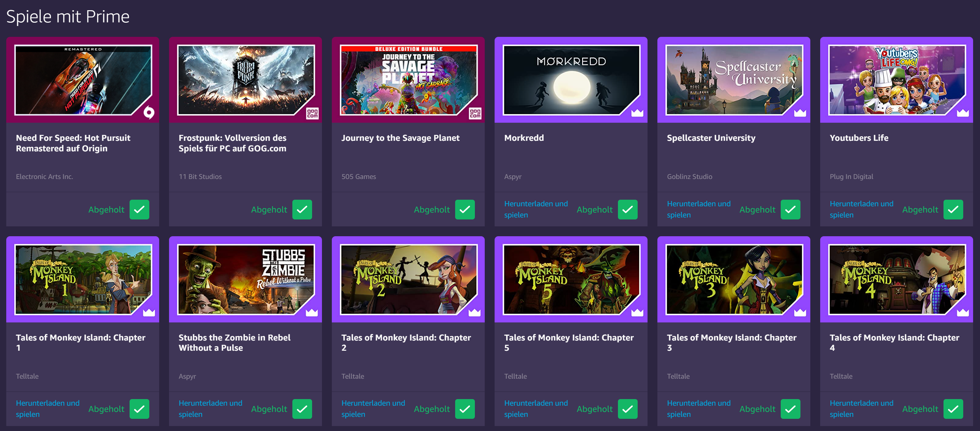Image resolution: width=980 pixels, height=431 pixels.
Task: Click the crown icon on Spellcaster University card
Action: tap(800, 113)
